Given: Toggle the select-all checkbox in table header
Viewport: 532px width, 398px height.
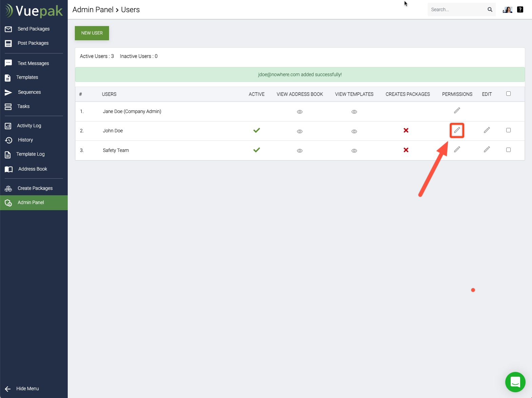Looking at the screenshot, I should point(508,94).
